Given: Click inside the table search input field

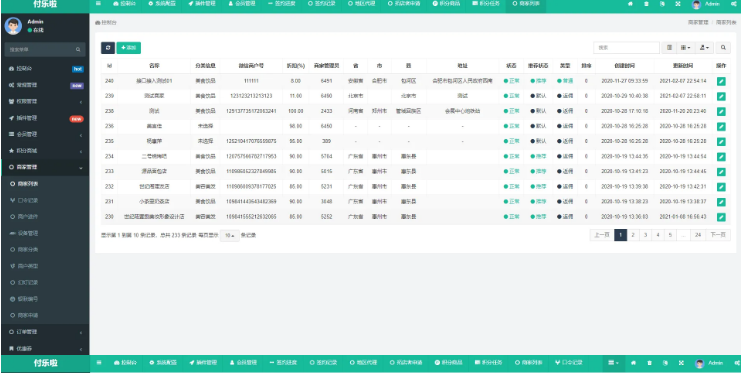Looking at the screenshot, I should click(626, 47).
